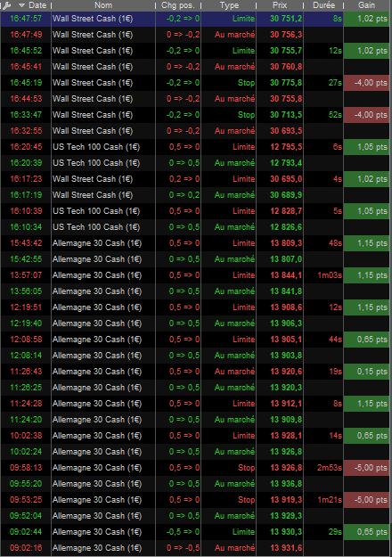Sort by the Type column header
The image size is (392, 557).
point(229,5)
